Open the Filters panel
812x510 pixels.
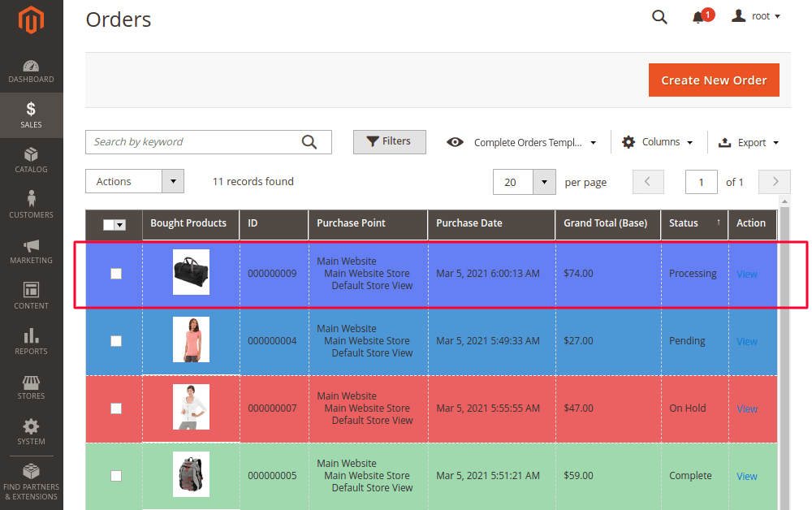point(390,142)
